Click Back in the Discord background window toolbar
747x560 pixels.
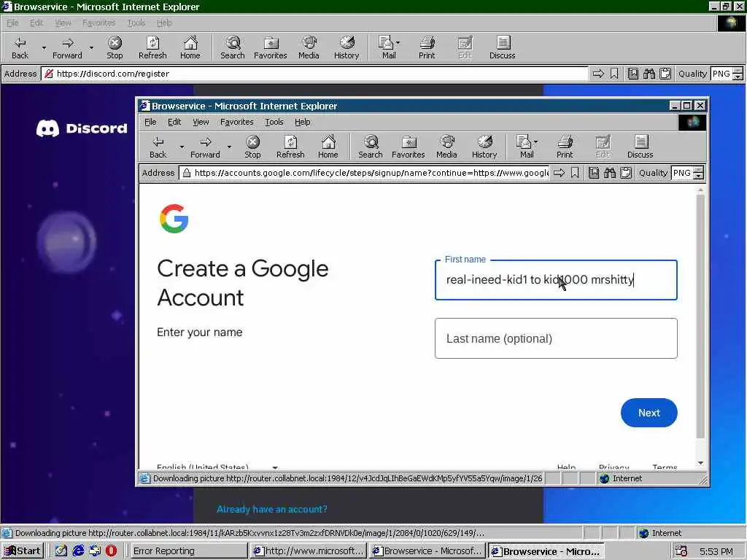tap(20, 47)
